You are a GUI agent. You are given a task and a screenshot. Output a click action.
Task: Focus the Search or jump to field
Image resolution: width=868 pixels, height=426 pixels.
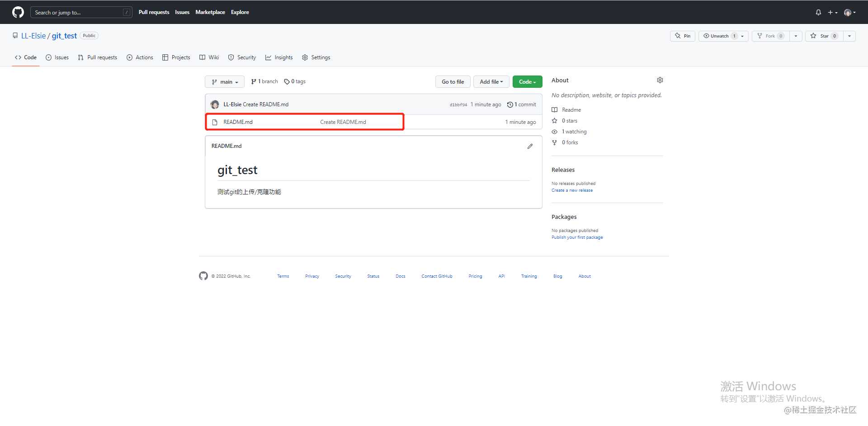81,12
